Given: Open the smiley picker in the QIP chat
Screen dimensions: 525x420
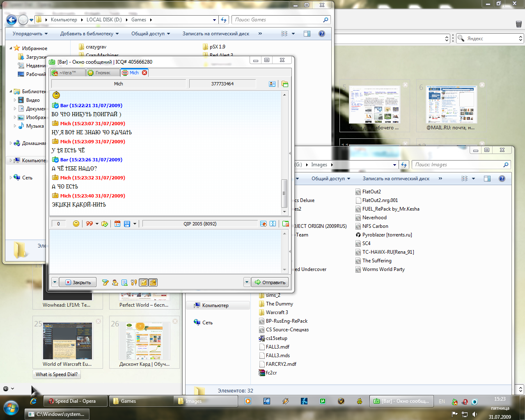Looking at the screenshot, I should (x=76, y=224).
